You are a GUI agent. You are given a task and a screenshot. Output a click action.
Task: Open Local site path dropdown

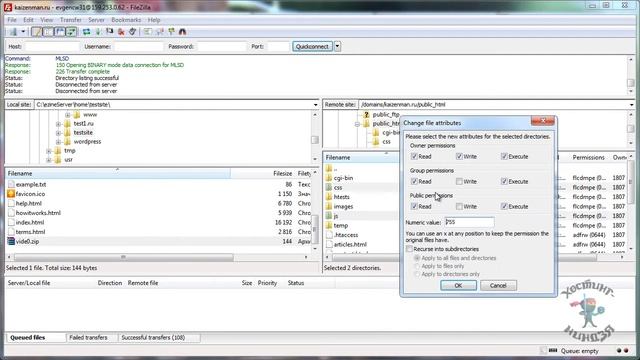pos(315,105)
